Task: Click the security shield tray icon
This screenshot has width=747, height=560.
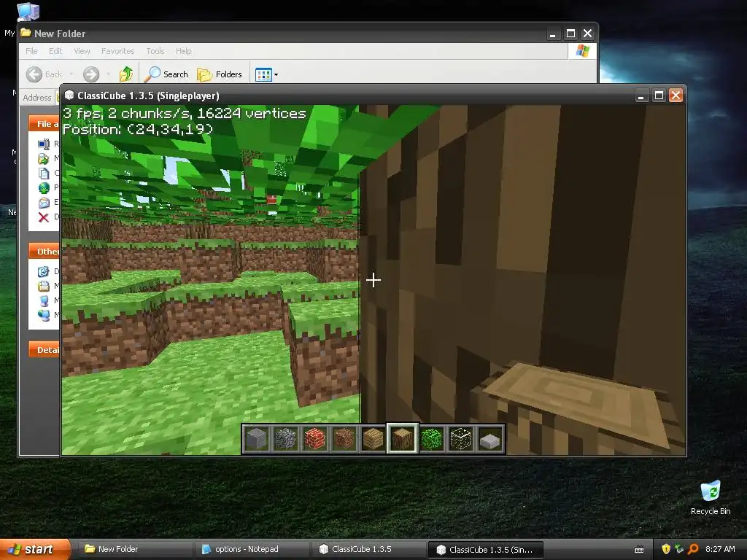Action: 666,549
